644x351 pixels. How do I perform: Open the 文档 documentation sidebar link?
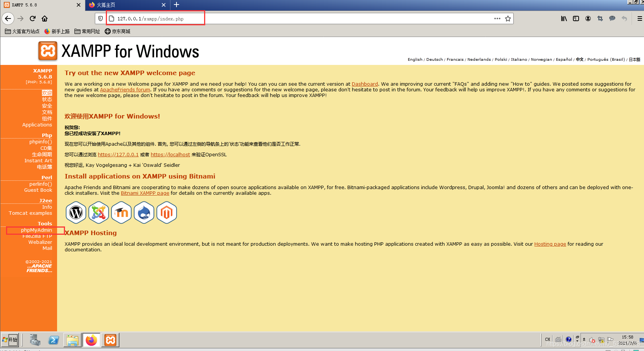pyautogui.click(x=47, y=112)
